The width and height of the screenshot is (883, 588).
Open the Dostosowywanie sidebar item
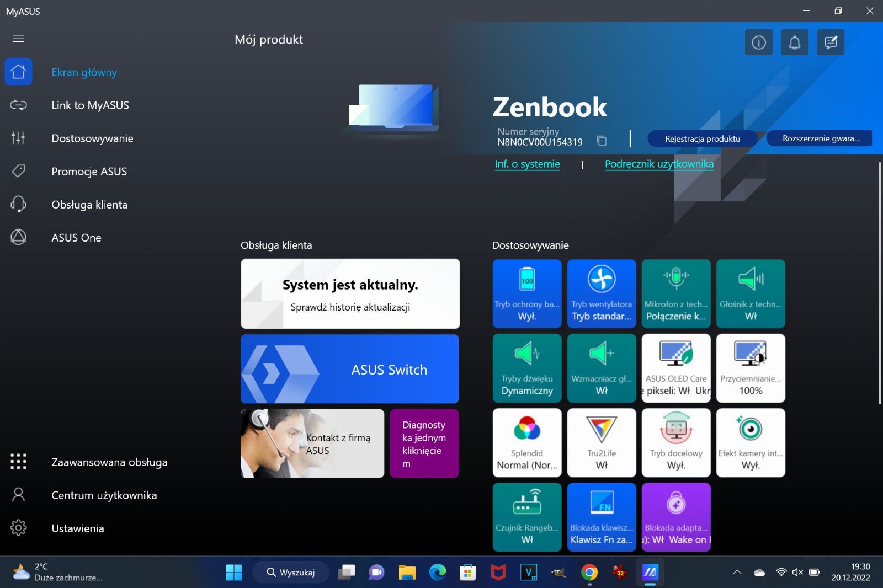[92, 138]
